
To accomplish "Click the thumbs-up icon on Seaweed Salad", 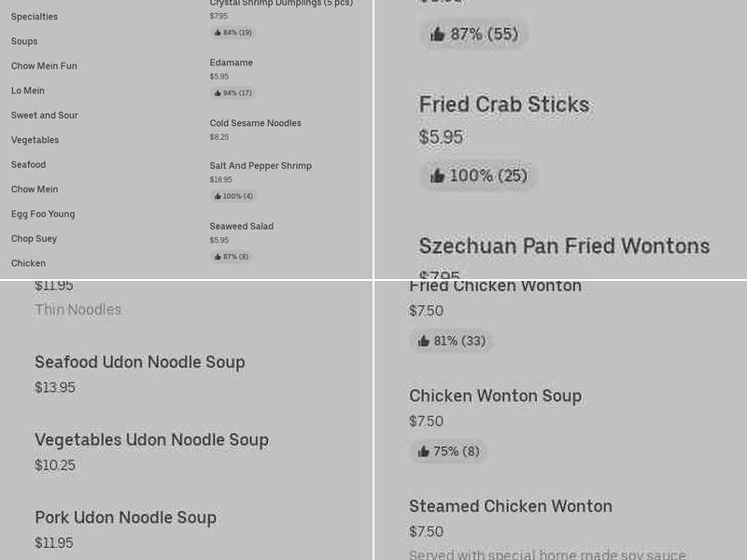I will click(218, 257).
